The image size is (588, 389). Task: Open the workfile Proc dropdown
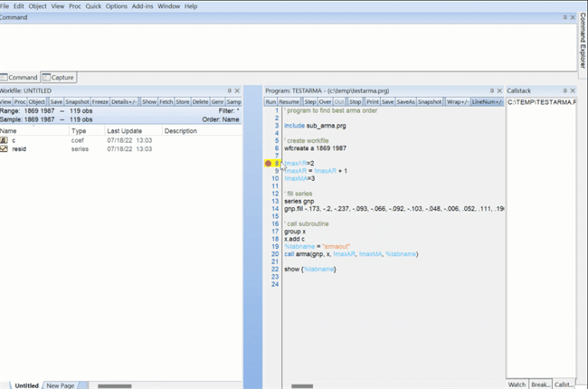click(x=20, y=102)
